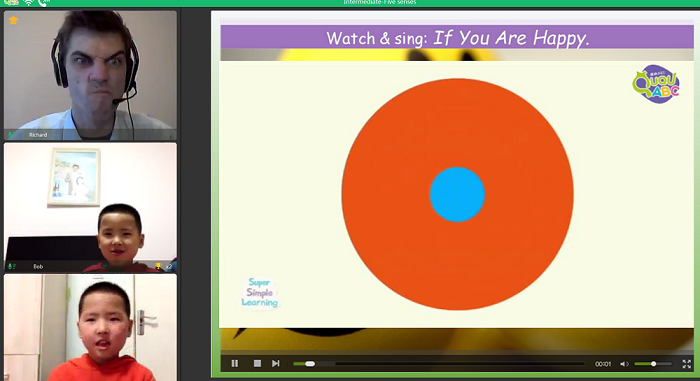Viewport: 700px width, 381px height.
Task: Toggle fullscreen for the video player
Action: pyautogui.click(x=687, y=364)
